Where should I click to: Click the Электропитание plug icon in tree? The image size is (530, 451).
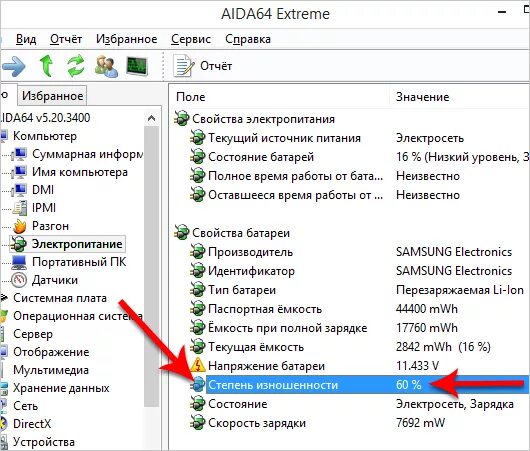[18, 244]
